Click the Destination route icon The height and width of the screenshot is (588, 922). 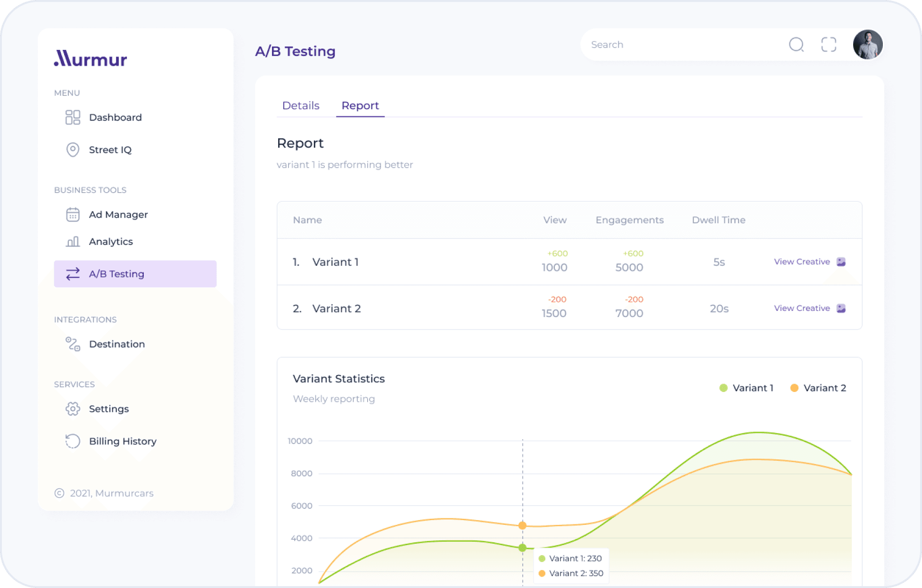(x=73, y=344)
